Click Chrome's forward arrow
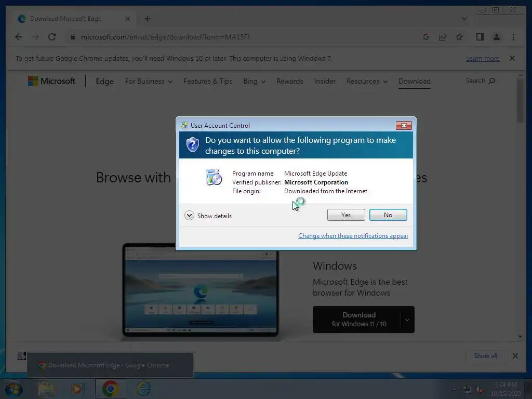This screenshot has height=399, width=532. click(35, 37)
